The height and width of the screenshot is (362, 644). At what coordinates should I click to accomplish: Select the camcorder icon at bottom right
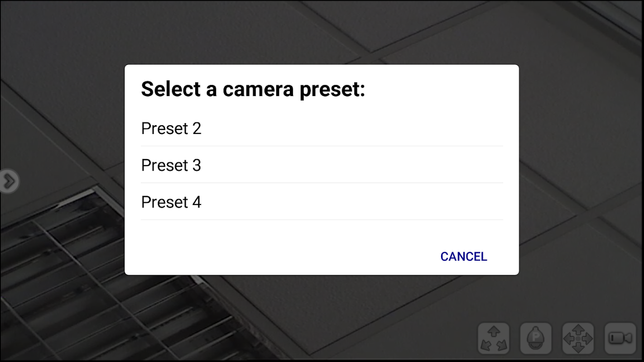[x=620, y=338]
